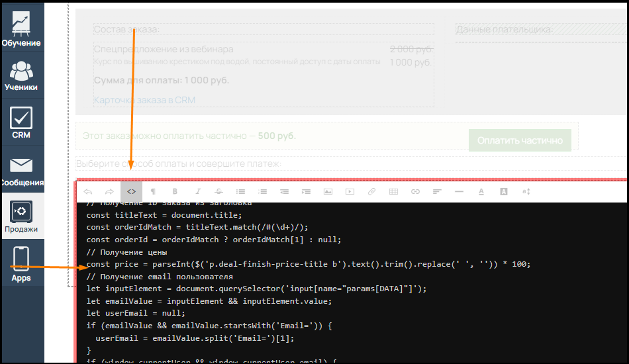Choose the text background color tool
629x364 pixels.
click(x=504, y=192)
